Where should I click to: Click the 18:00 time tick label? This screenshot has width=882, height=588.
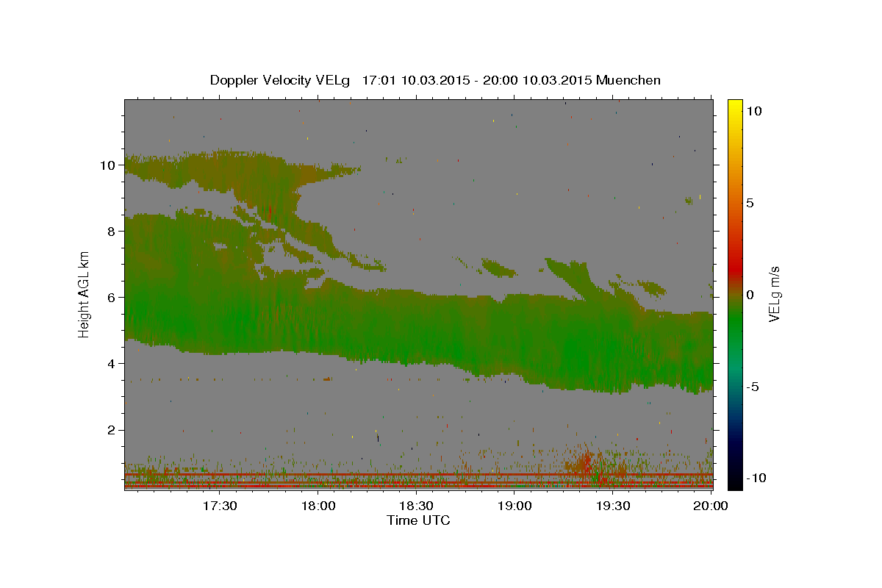(x=318, y=506)
